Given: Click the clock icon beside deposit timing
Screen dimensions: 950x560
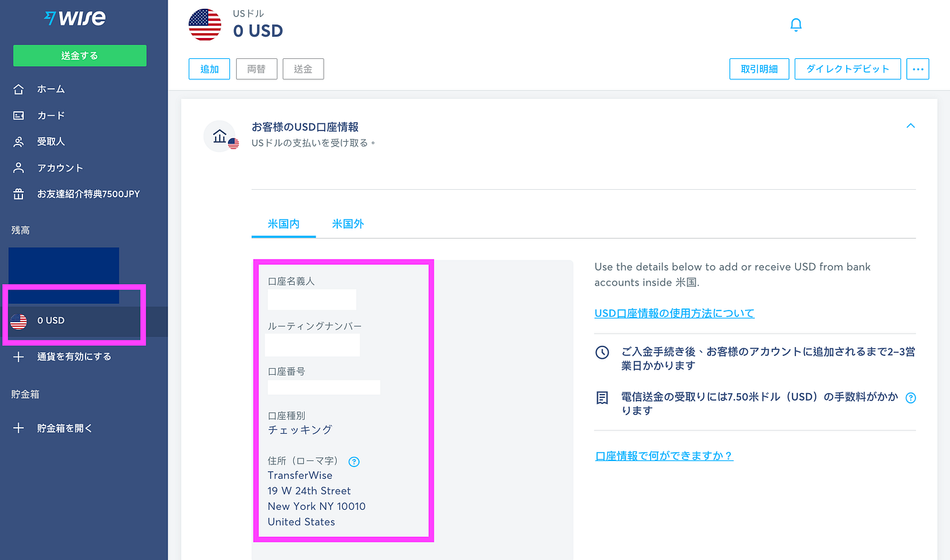Looking at the screenshot, I should click(x=602, y=353).
